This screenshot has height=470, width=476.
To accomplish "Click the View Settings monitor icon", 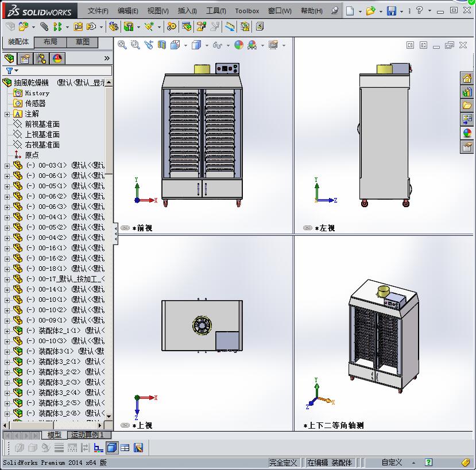I will (x=273, y=45).
